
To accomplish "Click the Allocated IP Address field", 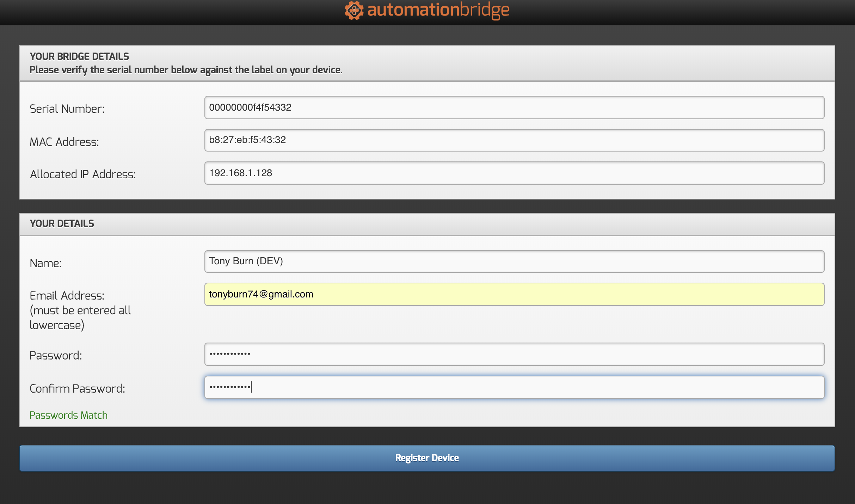I will [514, 173].
